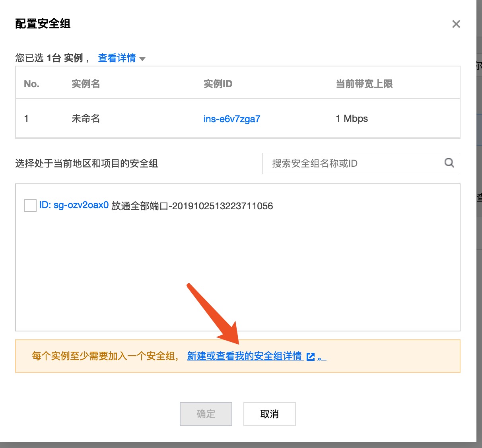Check the sg-ozv2oax0 security group checkbox
This screenshot has height=448, width=482.
click(x=30, y=206)
